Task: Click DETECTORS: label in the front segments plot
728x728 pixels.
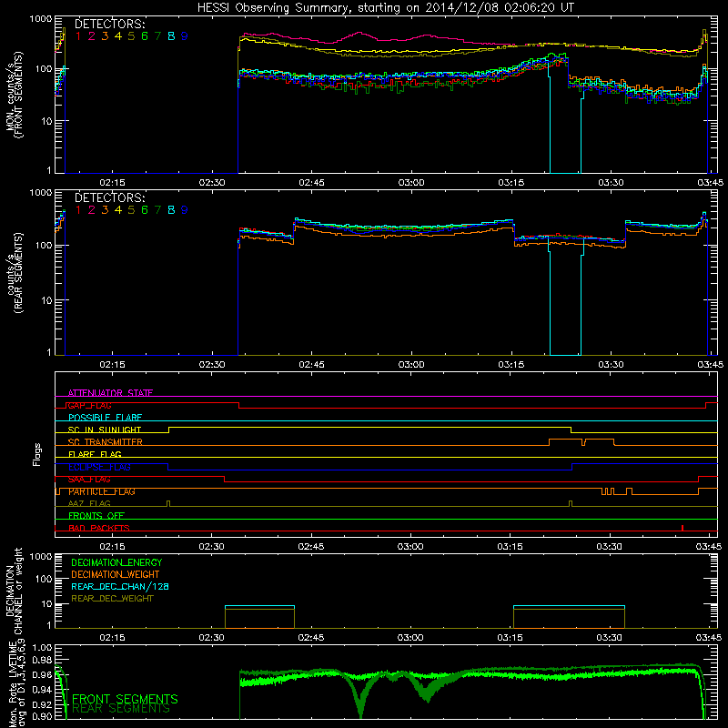Action: pyautogui.click(x=109, y=24)
